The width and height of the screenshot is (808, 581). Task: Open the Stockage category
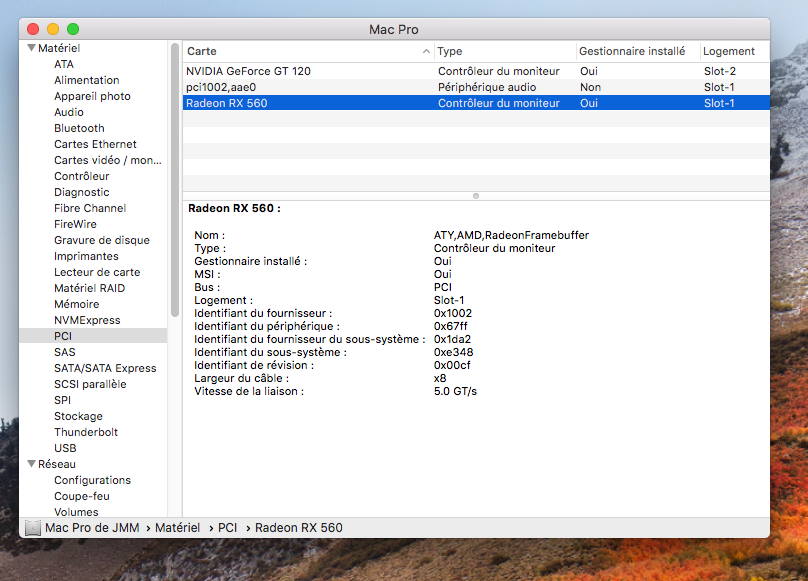point(78,416)
